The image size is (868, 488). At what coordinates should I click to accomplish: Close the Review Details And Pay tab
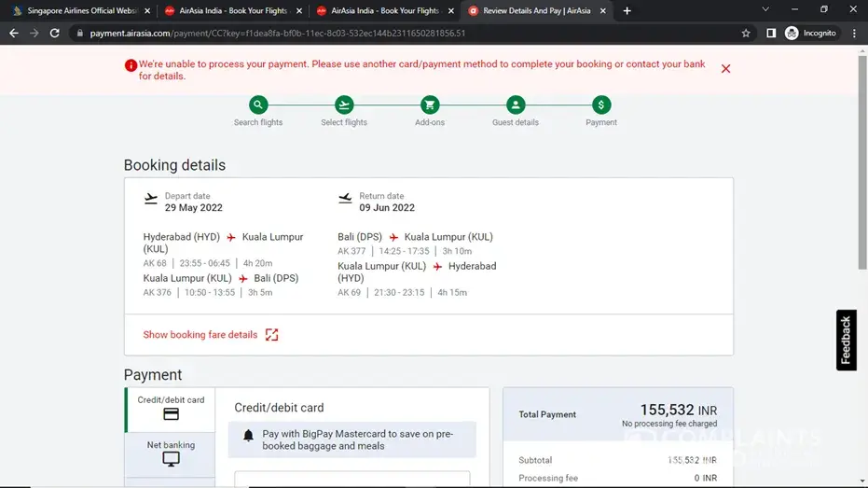[603, 10]
